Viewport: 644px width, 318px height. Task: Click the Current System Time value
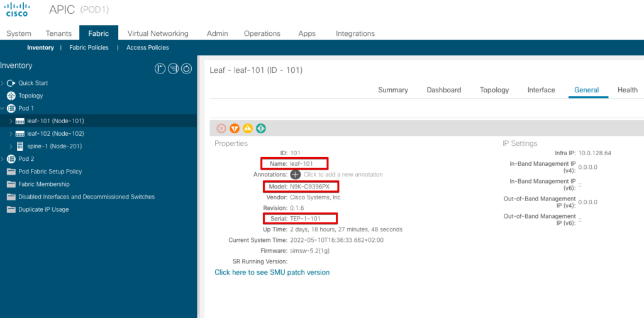pos(337,240)
